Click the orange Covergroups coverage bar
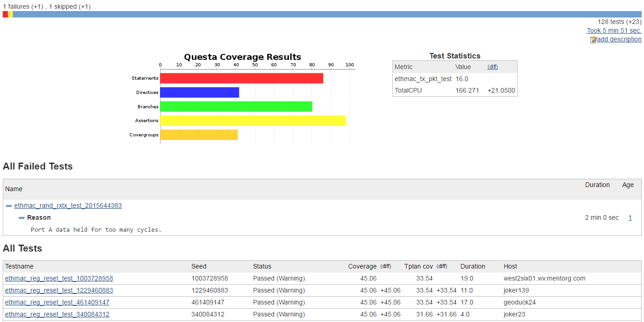 [199, 135]
